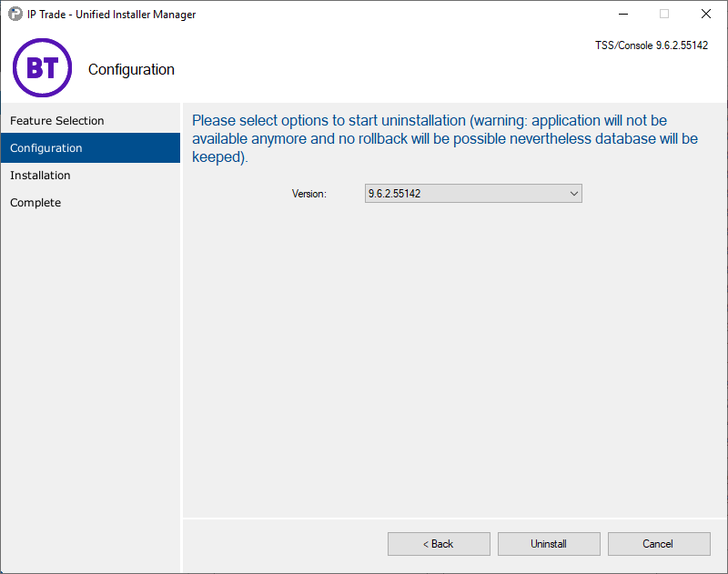Click the uninstallation warning message text
This screenshot has width=728, height=574.
coord(445,139)
